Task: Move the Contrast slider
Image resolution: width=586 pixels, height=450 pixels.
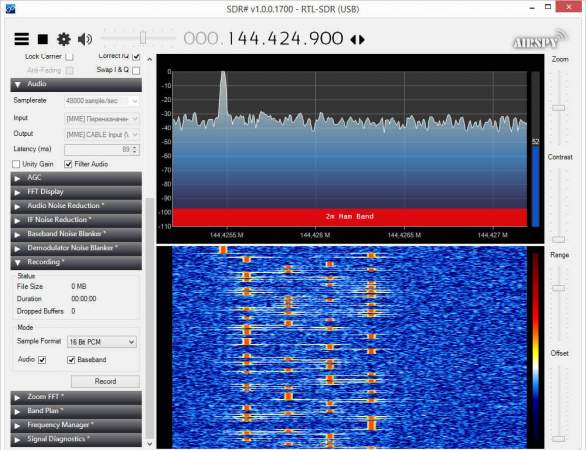Action: (x=559, y=239)
